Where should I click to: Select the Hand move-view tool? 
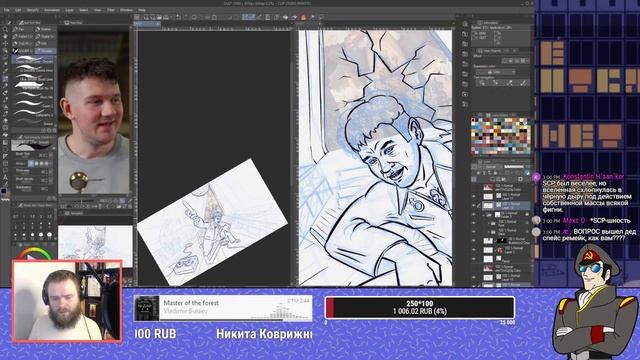click(5, 36)
